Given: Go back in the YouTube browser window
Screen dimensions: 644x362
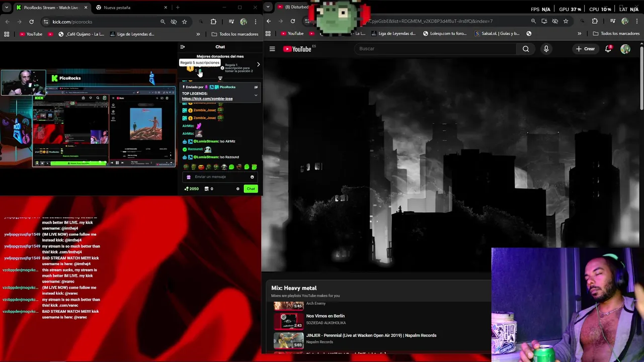Looking at the screenshot, I should (269, 21).
